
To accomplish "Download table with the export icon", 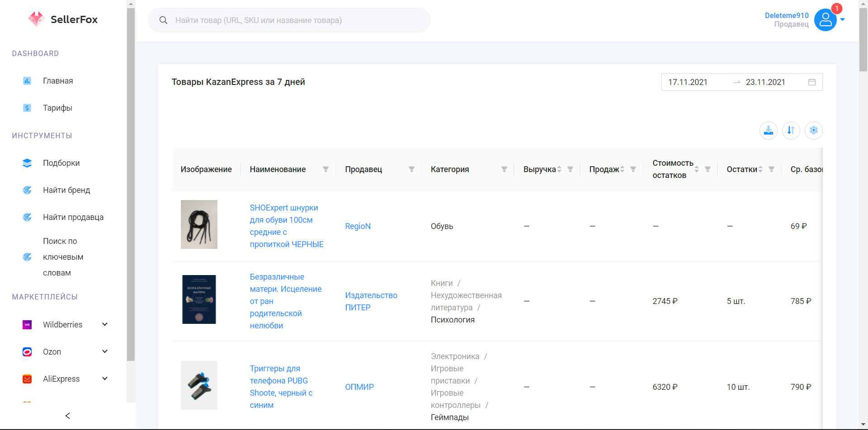I will [x=768, y=131].
